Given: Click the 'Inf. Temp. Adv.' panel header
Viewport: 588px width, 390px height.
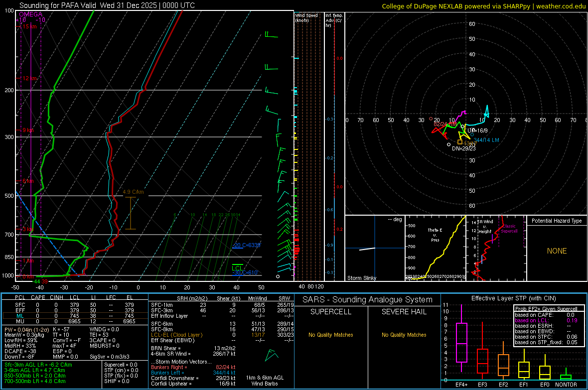Looking at the screenshot, I should point(333,20).
